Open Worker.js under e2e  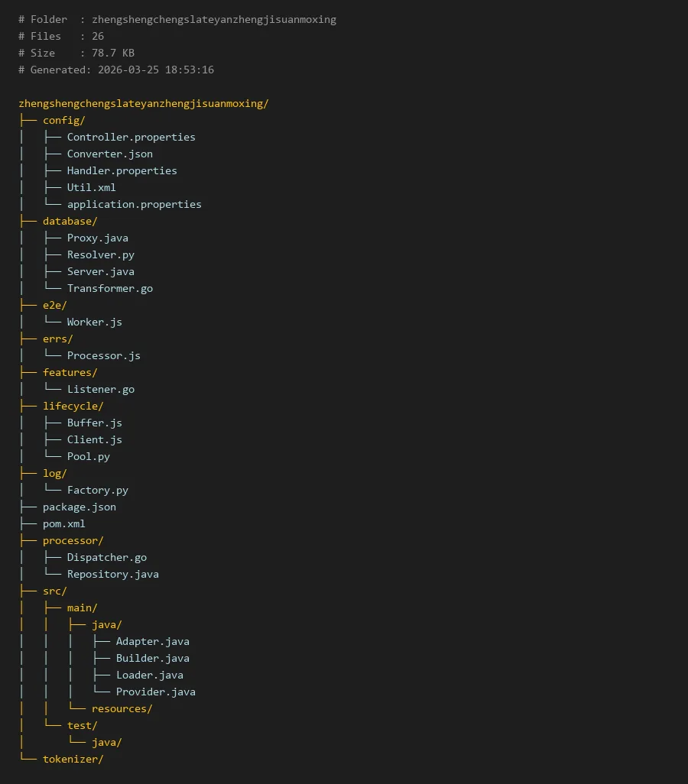click(x=94, y=322)
